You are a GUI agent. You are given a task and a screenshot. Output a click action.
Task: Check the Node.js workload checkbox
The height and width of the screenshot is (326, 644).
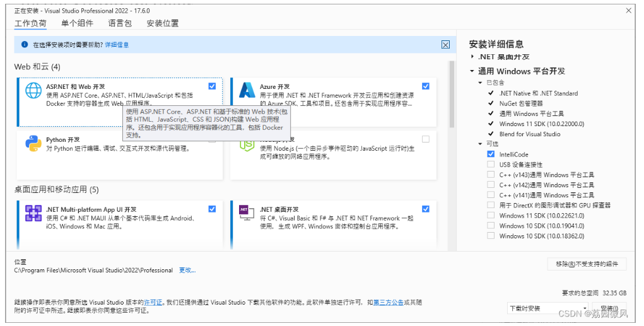point(426,139)
